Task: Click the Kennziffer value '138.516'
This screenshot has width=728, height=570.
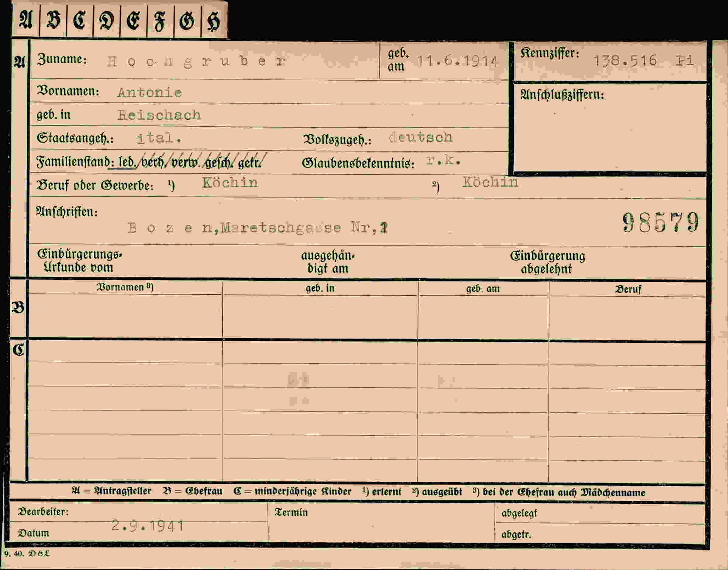Action: click(x=625, y=61)
